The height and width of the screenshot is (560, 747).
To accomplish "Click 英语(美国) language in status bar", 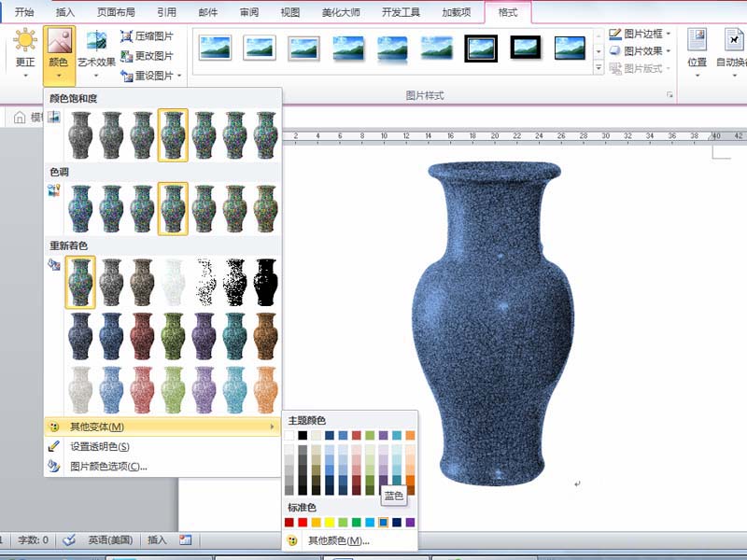I will [110, 539].
